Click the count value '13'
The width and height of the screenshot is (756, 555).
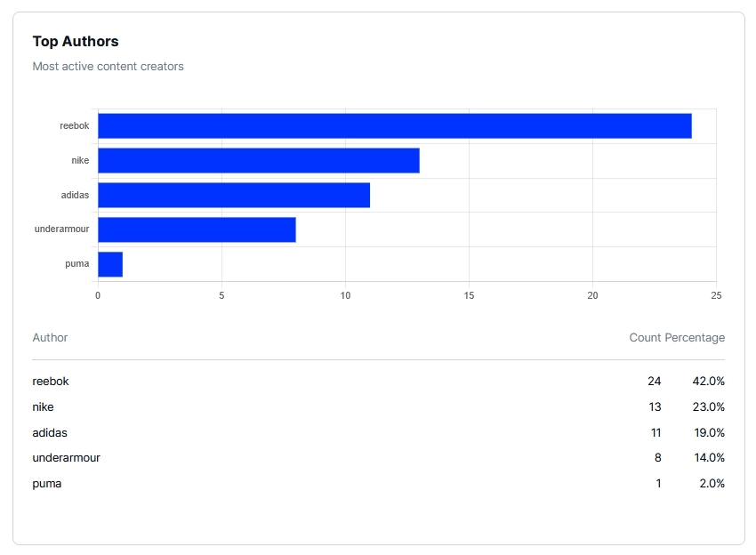point(655,407)
